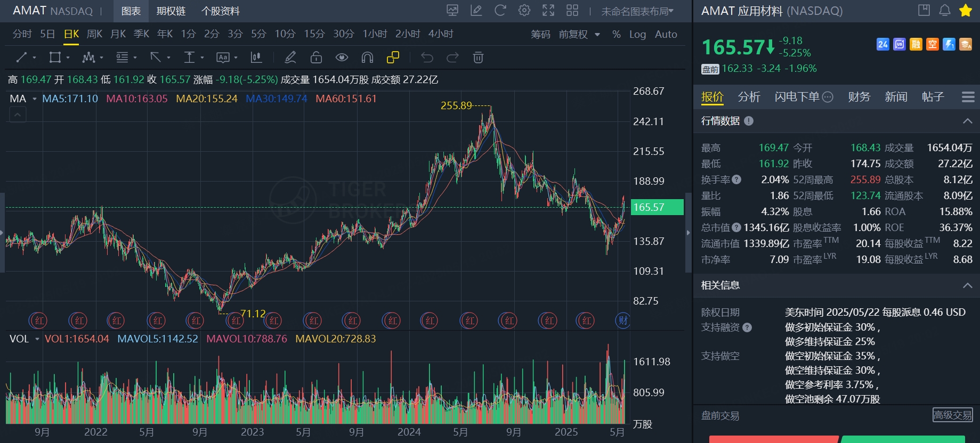Screen dimensions: 980x443
Task: Click the help icon beside 总市值
Action: tap(736, 227)
